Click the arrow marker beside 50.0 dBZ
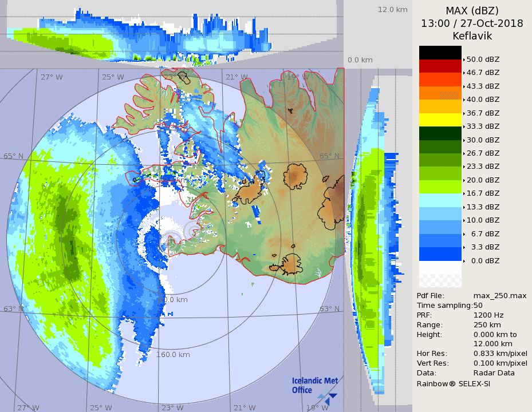Screen dimensions: 532x412 [464, 60]
